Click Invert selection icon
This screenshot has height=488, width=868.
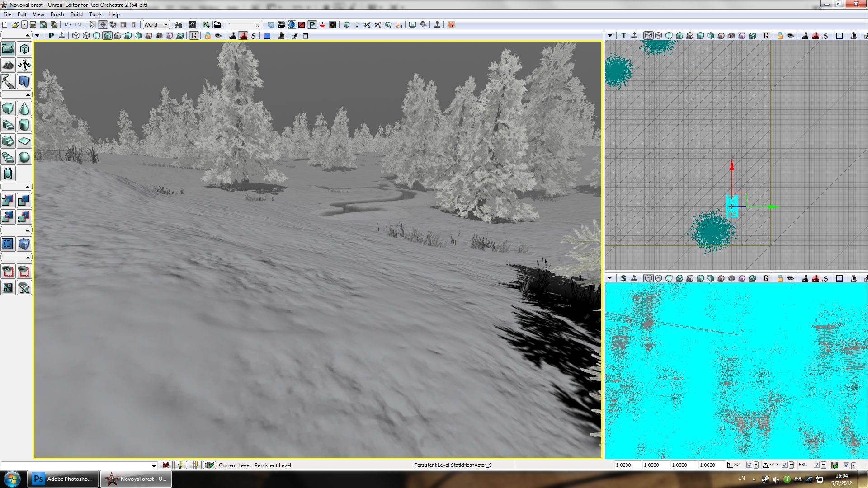click(8, 287)
